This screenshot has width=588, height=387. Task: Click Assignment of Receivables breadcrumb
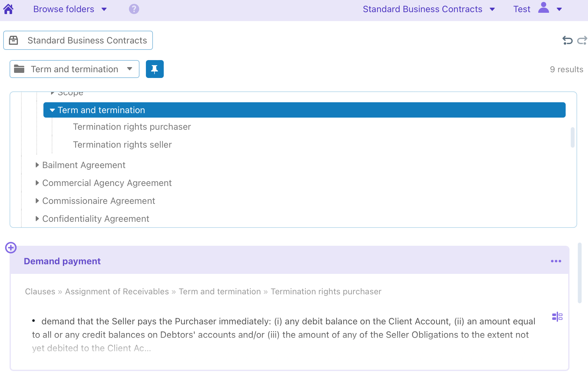[117, 292]
